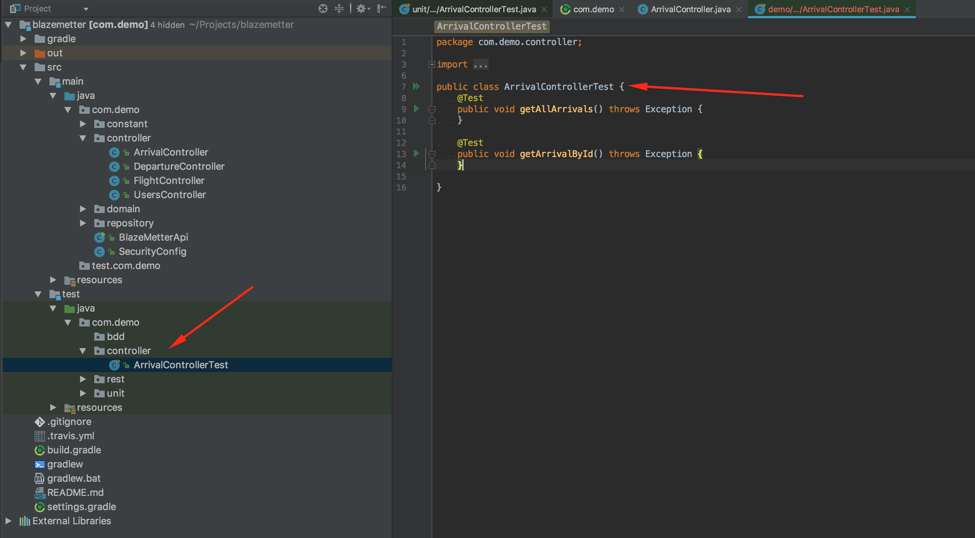The width and height of the screenshot is (975, 538).
Task: Toggle the folded import block
Action: point(432,65)
